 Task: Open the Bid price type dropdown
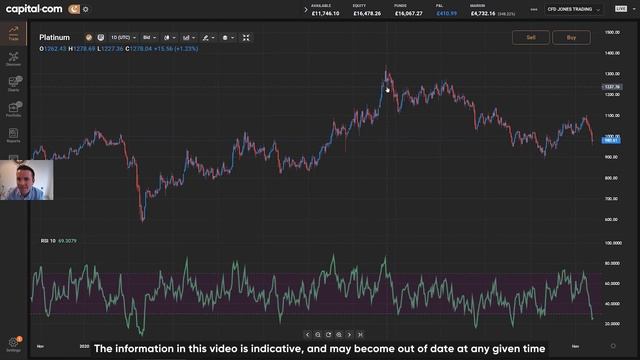(149, 38)
